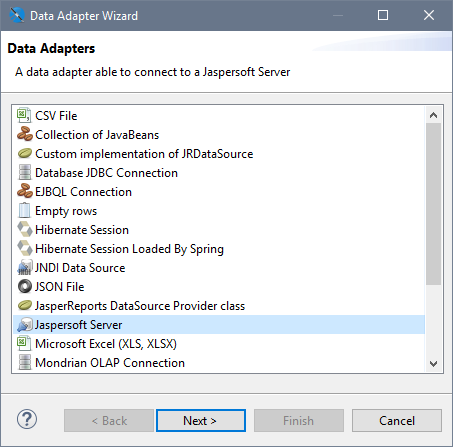This screenshot has width=453, height=447.
Task: Click the Custom implementation of JRDataSource icon
Action: point(24,154)
